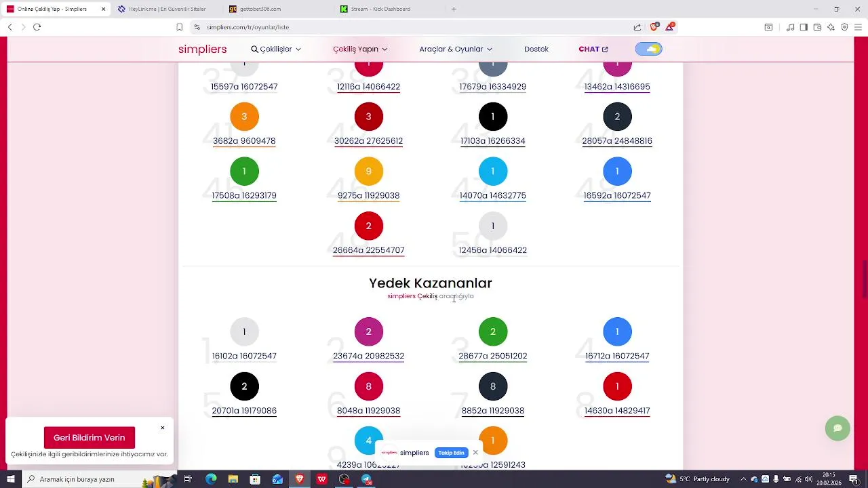Open Telegram from the taskbar
Image resolution: width=868 pixels, height=488 pixels.
pos(366,479)
